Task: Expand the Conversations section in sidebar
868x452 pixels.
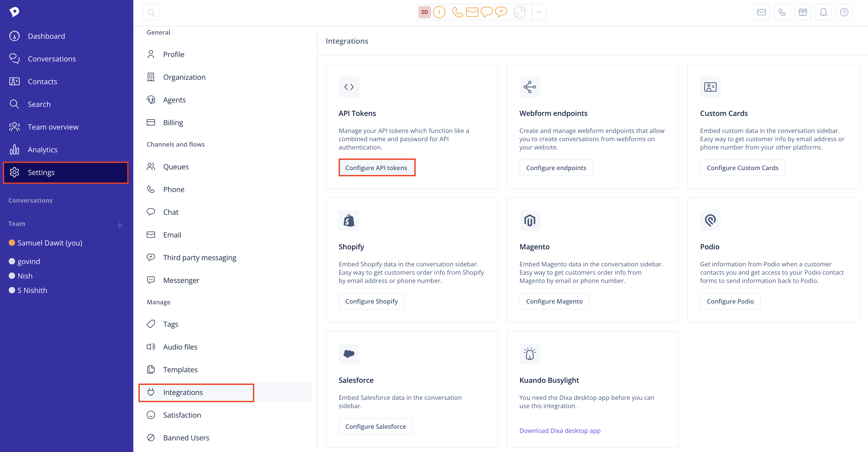Action: coord(30,200)
